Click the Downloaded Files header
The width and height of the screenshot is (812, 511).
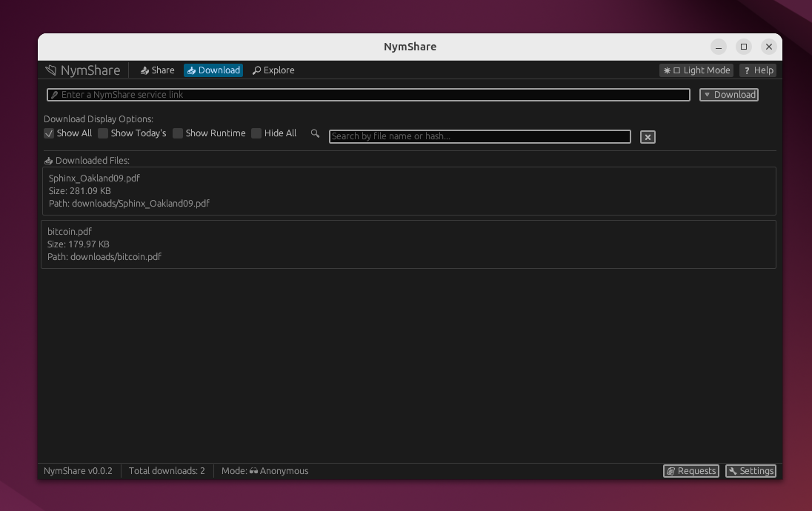87,161
